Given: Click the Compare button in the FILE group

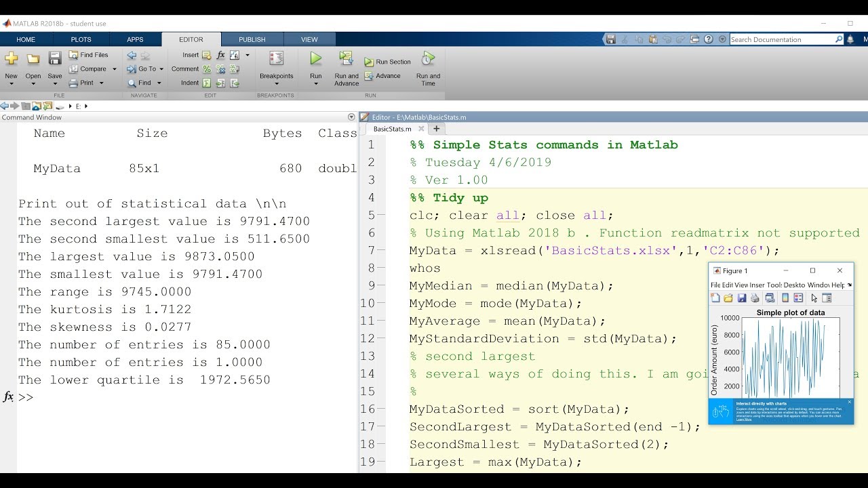Looking at the screenshot, I should tap(87, 69).
